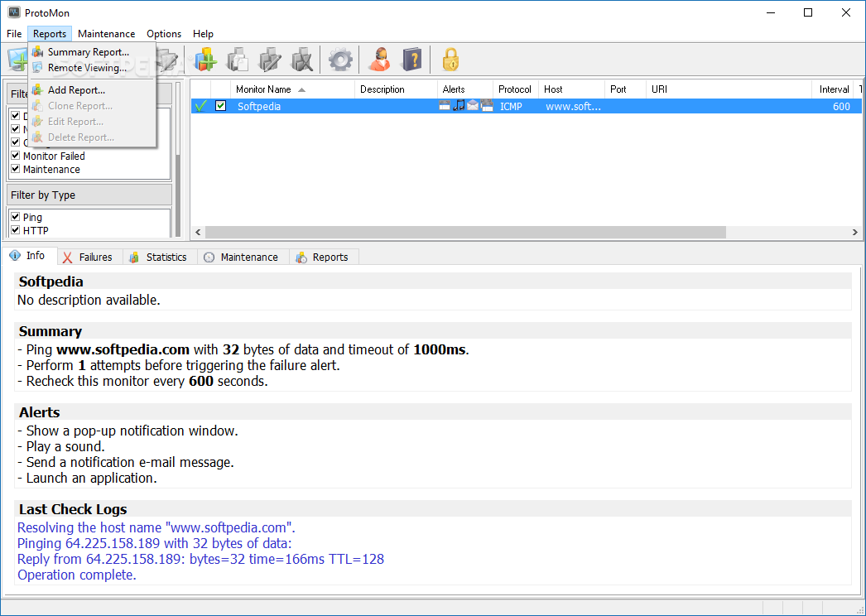This screenshot has width=866, height=616.
Task: Click the Clone Report toolbar icon
Action: coord(238,59)
